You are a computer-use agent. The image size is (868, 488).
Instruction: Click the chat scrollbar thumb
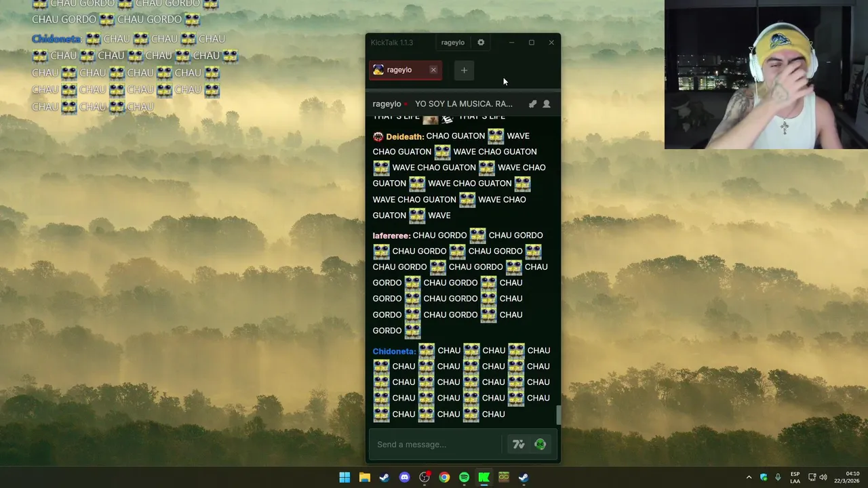pos(559,415)
